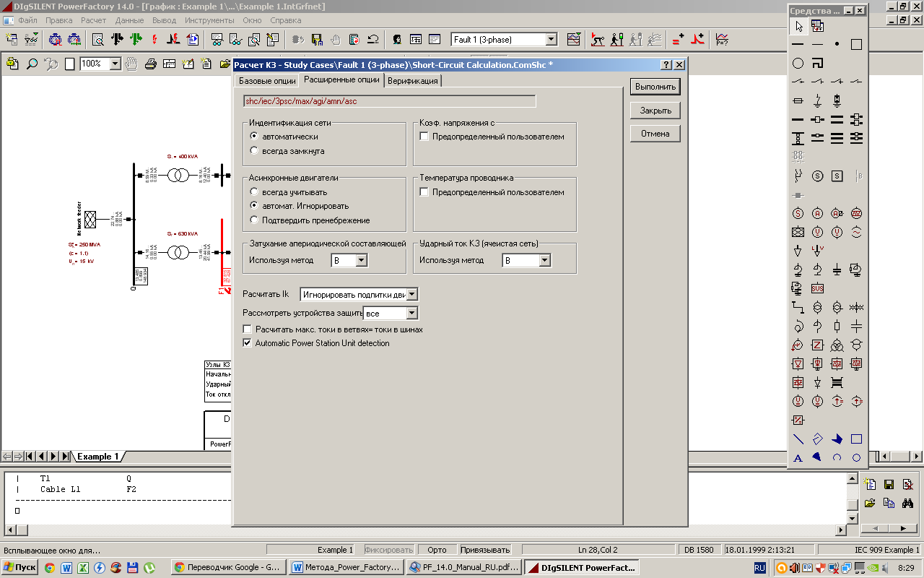Select the blue text 'A' annotation tool

click(x=798, y=457)
